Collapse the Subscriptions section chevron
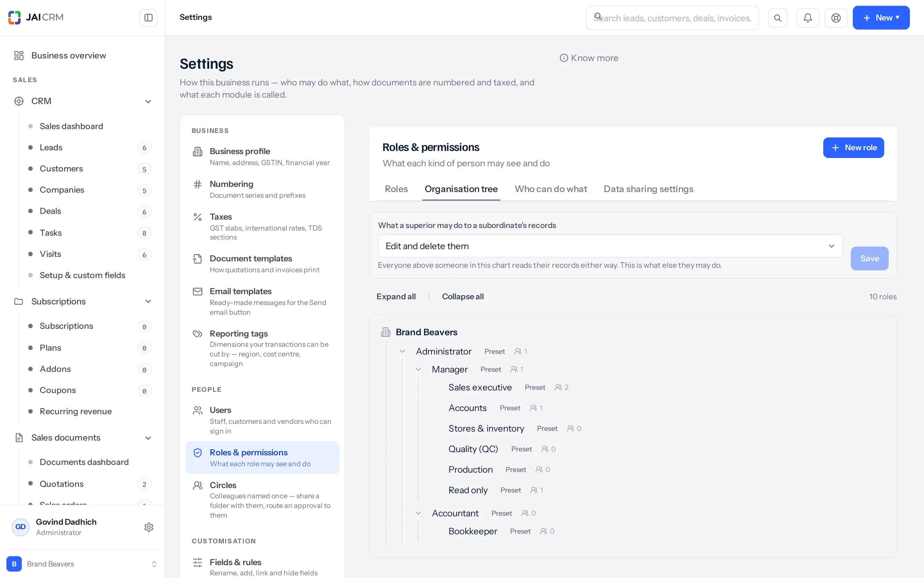Image resolution: width=924 pixels, height=578 pixels. coord(148,301)
